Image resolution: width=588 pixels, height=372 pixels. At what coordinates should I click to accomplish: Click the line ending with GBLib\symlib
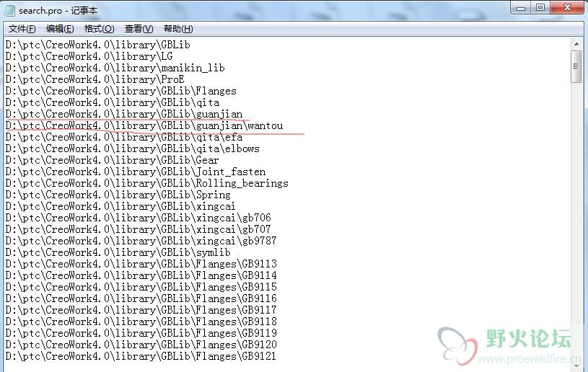tap(118, 253)
